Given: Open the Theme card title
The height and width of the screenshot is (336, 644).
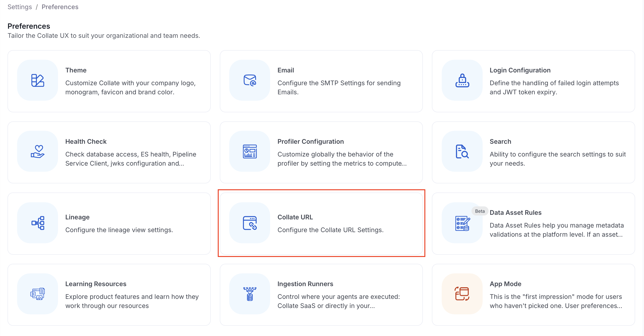Looking at the screenshot, I should point(76,70).
